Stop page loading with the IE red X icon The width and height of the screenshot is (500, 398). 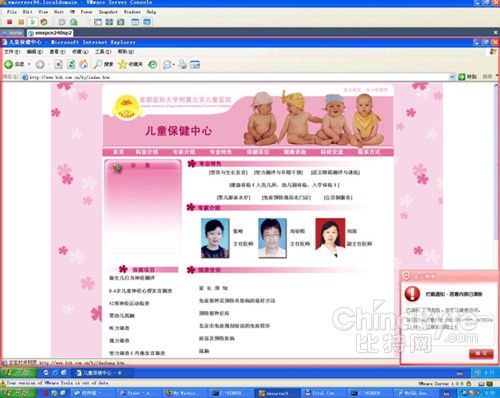58,64
